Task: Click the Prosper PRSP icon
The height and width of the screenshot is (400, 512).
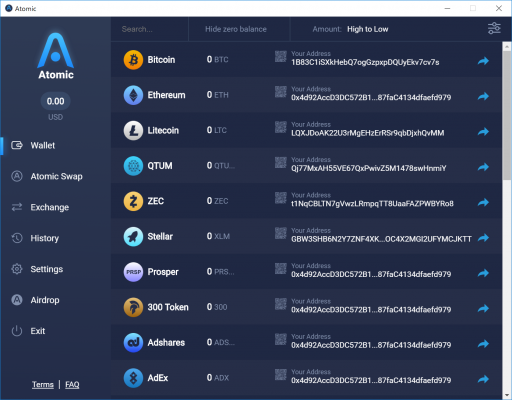Action: pyautogui.click(x=133, y=272)
